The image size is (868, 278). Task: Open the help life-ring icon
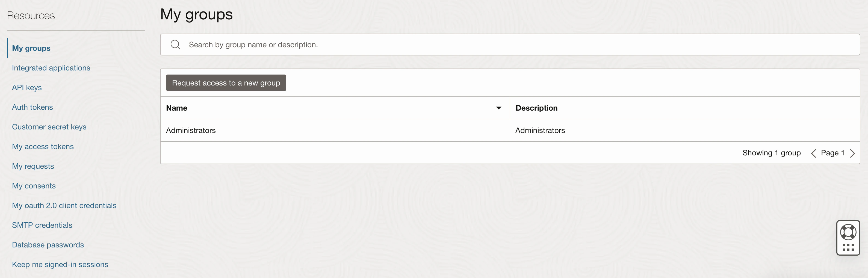pyautogui.click(x=848, y=232)
